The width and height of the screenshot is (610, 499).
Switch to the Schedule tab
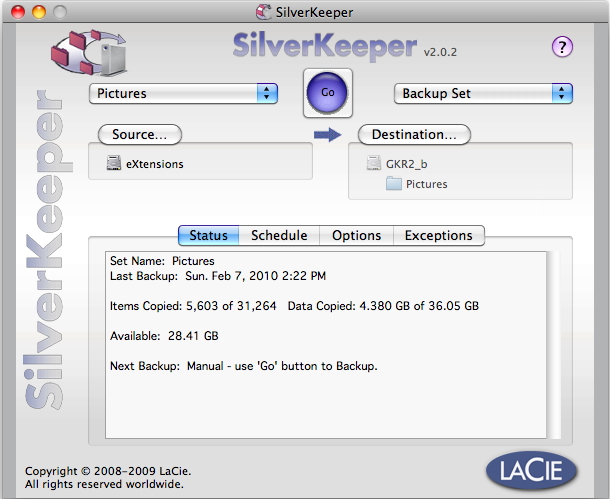(x=279, y=235)
